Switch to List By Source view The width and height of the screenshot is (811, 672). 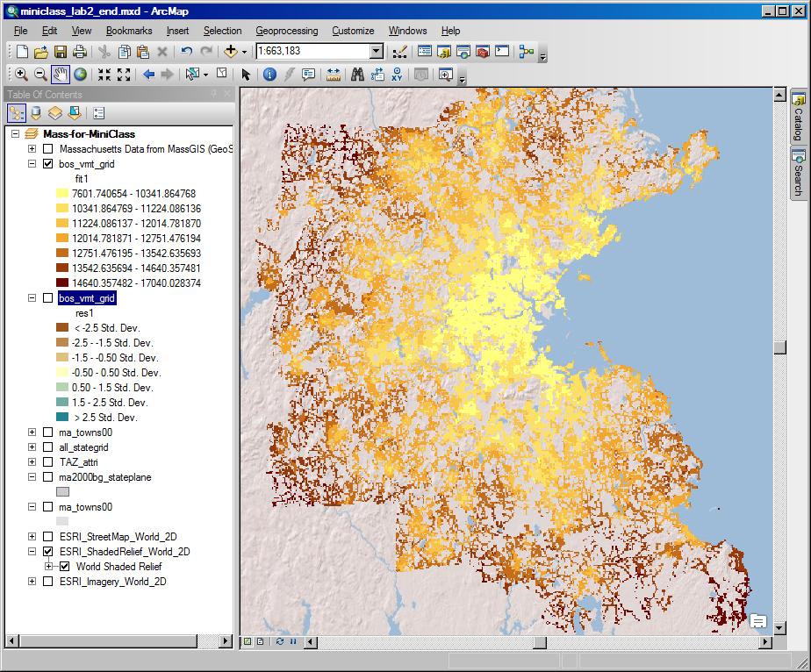(x=35, y=112)
